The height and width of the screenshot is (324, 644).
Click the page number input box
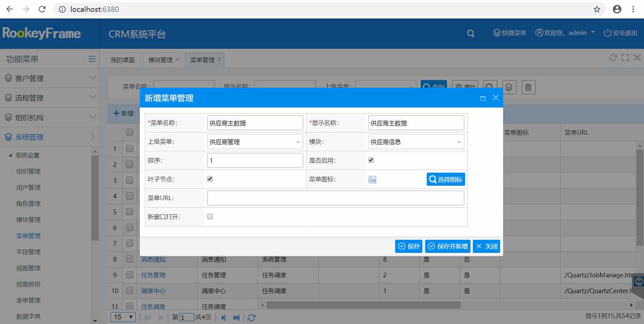coord(186,317)
